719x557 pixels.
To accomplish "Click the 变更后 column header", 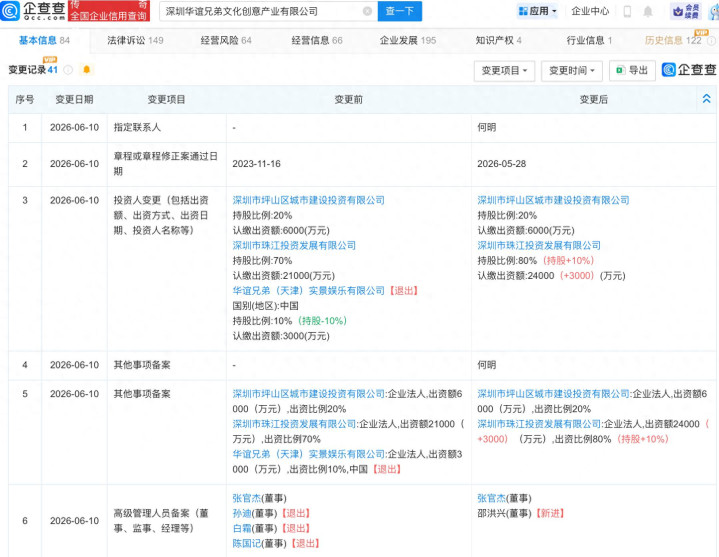I will point(593,99).
